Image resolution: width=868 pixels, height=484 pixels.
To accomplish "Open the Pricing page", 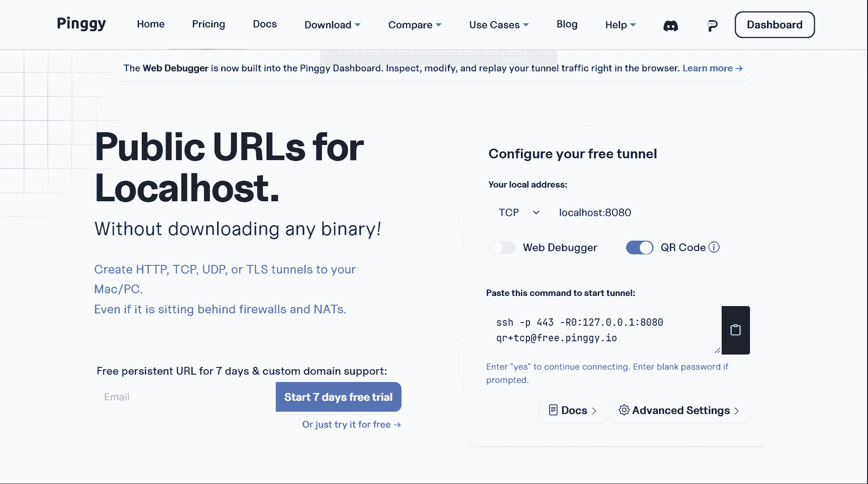I will point(209,24).
